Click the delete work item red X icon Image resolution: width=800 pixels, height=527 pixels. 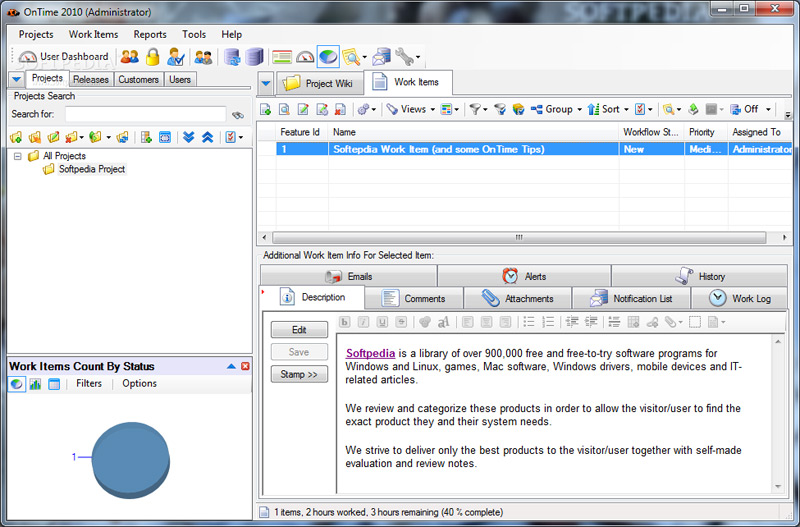340,109
